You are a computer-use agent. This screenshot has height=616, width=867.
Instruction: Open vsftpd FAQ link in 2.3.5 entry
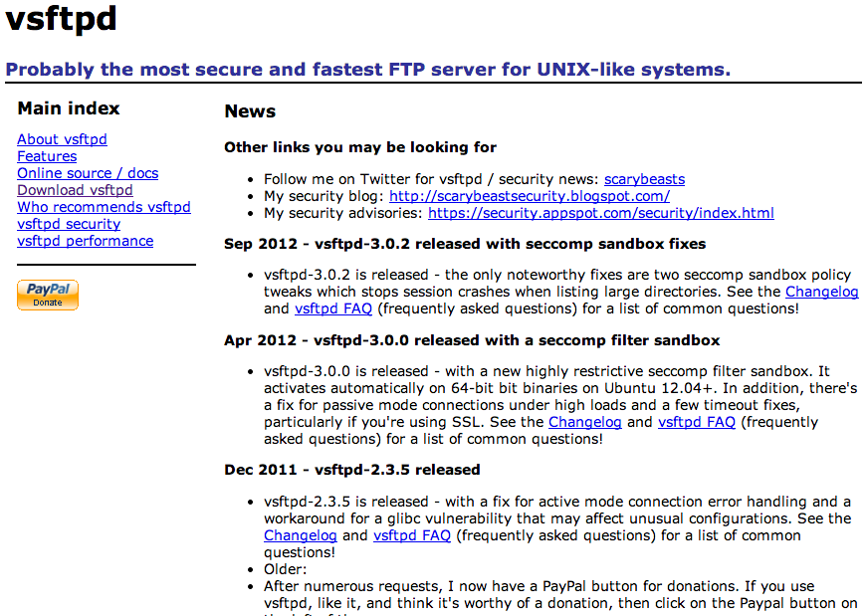click(x=412, y=535)
